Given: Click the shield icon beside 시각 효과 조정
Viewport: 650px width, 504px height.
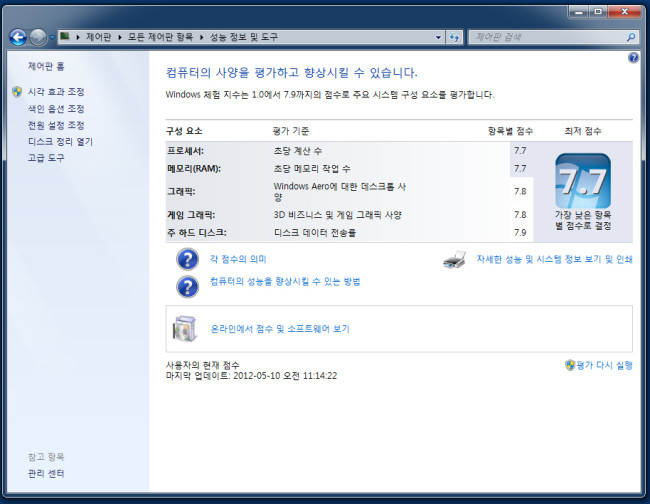Looking at the screenshot, I should click(17, 92).
